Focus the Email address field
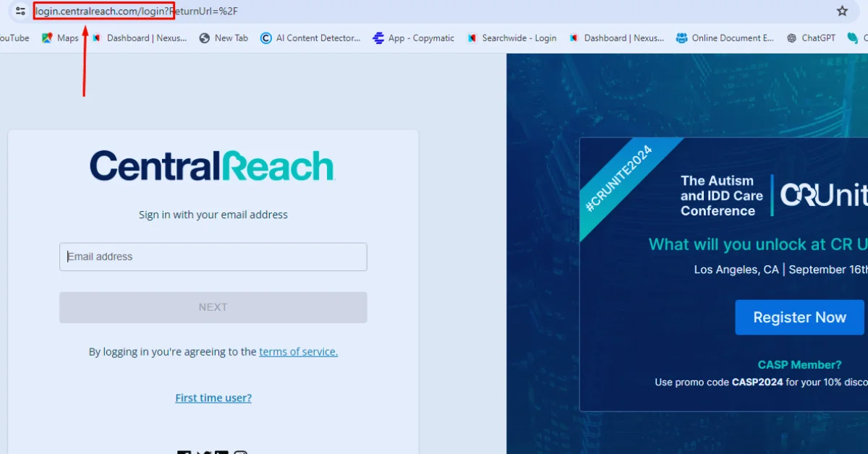The height and width of the screenshot is (454, 868). tap(213, 257)
